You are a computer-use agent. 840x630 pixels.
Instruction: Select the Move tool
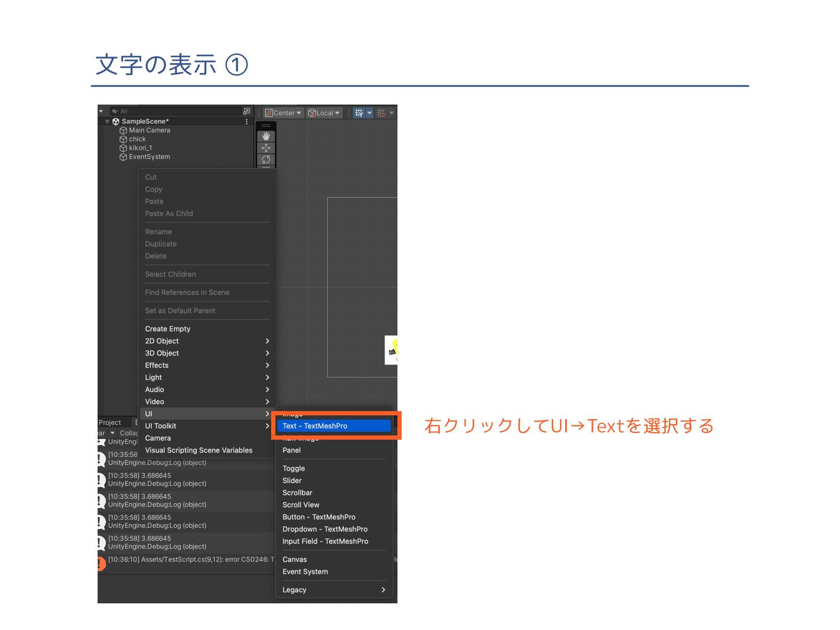coord(266,148)
